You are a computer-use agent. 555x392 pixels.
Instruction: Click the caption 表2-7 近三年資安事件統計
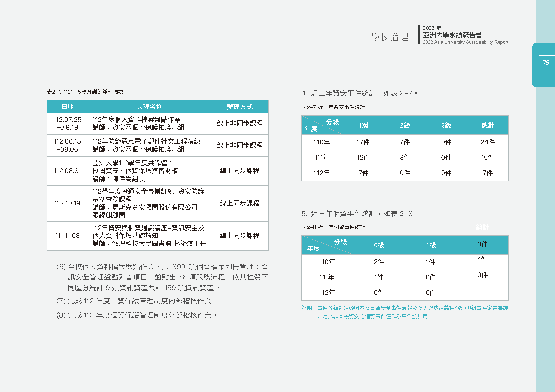(333, 107)
